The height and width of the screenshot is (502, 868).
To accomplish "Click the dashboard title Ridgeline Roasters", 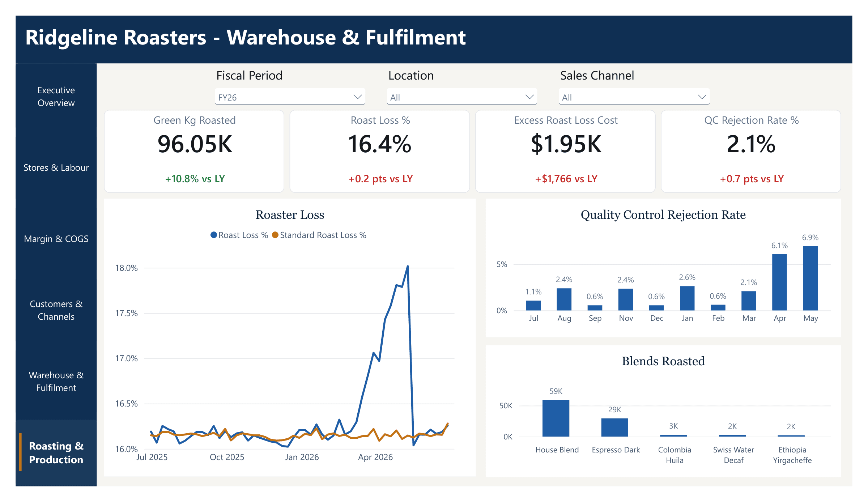I will pyautogui.click(x=245, y=37).
